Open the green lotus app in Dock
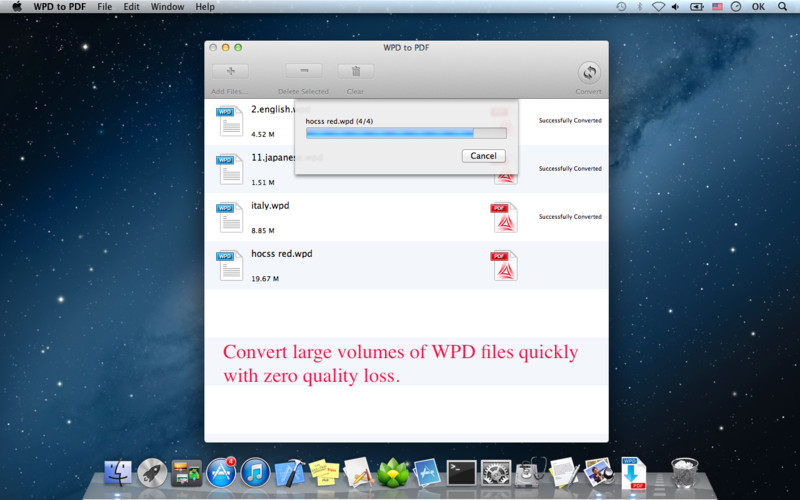Viewport: 800px width, 500px height. (x=393, y=472)
